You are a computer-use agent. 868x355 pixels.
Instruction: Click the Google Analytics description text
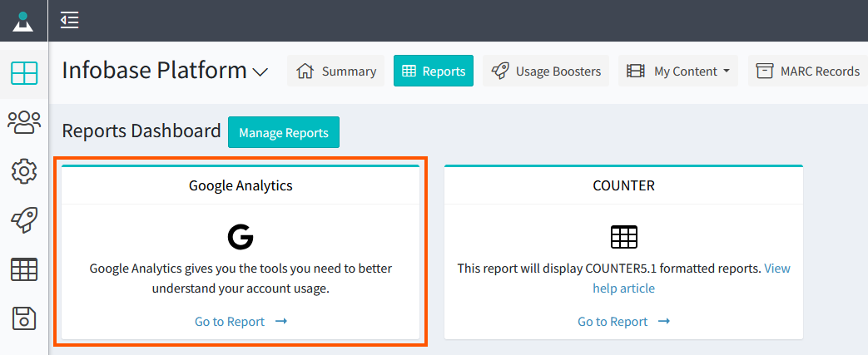click(x=241, y=279)
